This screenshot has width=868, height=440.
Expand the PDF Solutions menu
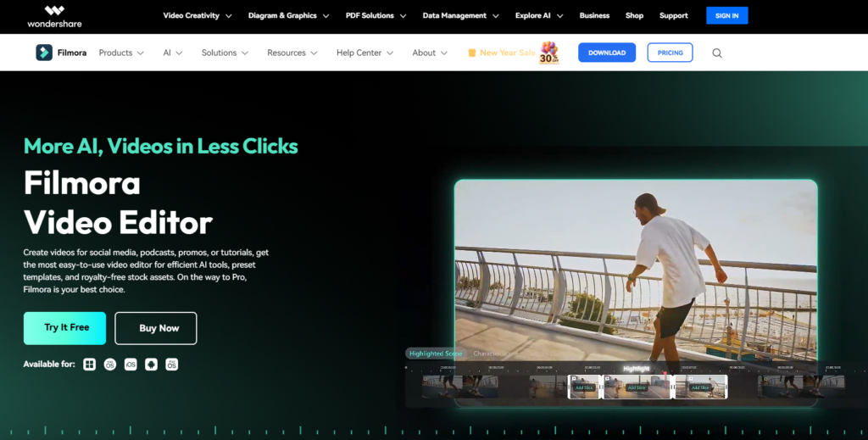(x=376, y=15)
